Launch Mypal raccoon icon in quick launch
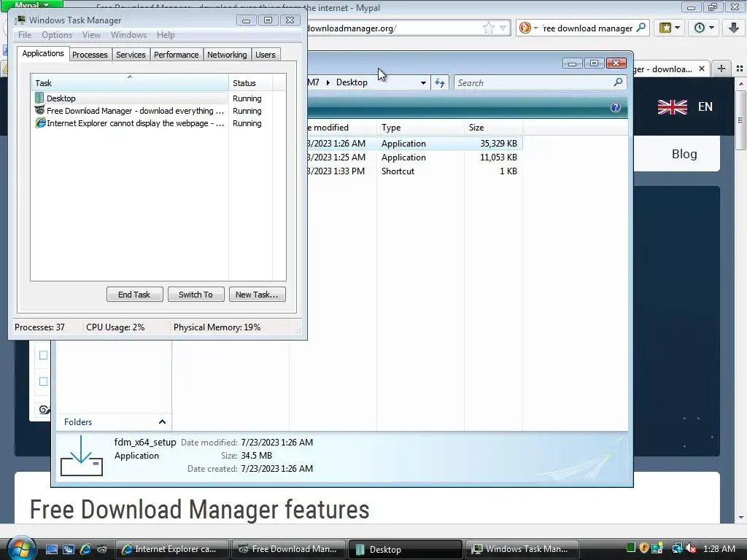Viewport: 747px width, 560px height. click(102, 549)
